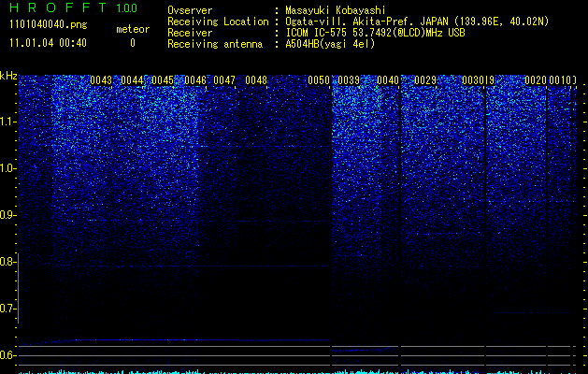Click the timestamp 11.01.04 00:40
This screenshot has width=588, height=374.
pyautogui.click(x=48, y=43)
